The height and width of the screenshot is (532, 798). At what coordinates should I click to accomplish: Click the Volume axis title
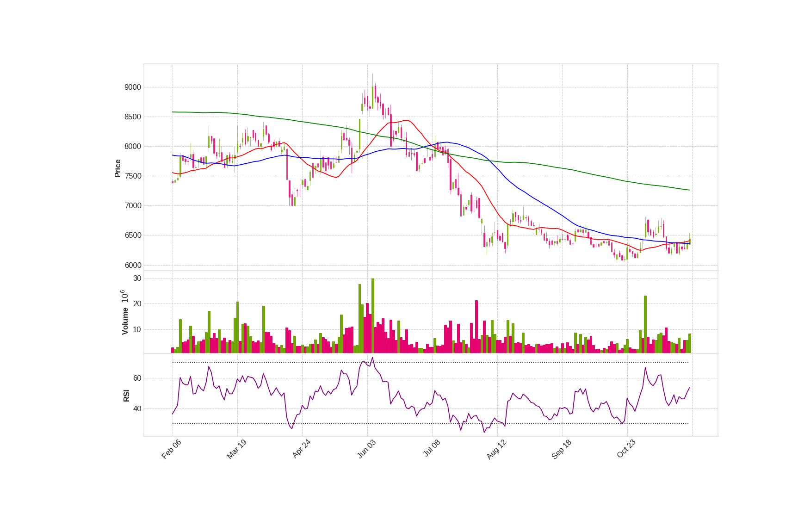click(x=125, y=312)
